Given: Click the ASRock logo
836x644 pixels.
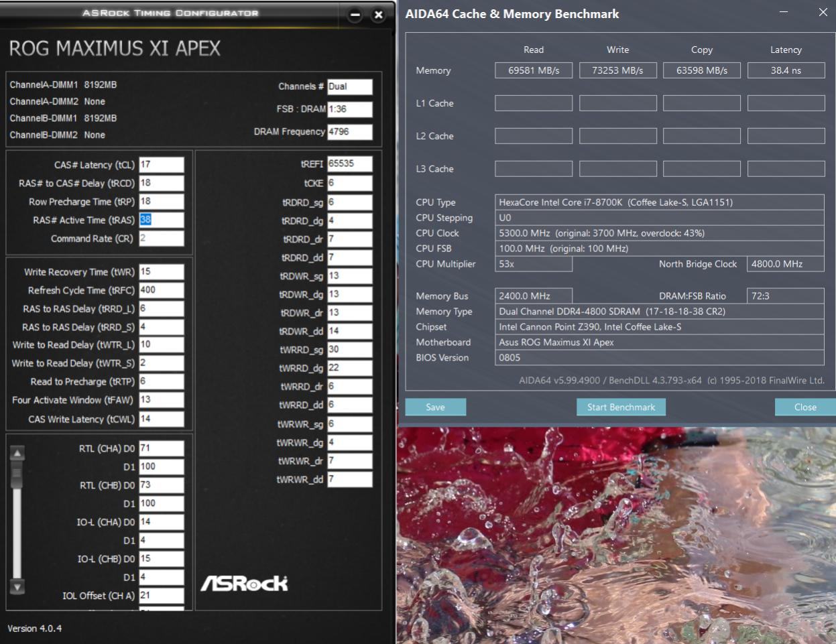Looking at the screenshot, I should [x=244, y=583].
